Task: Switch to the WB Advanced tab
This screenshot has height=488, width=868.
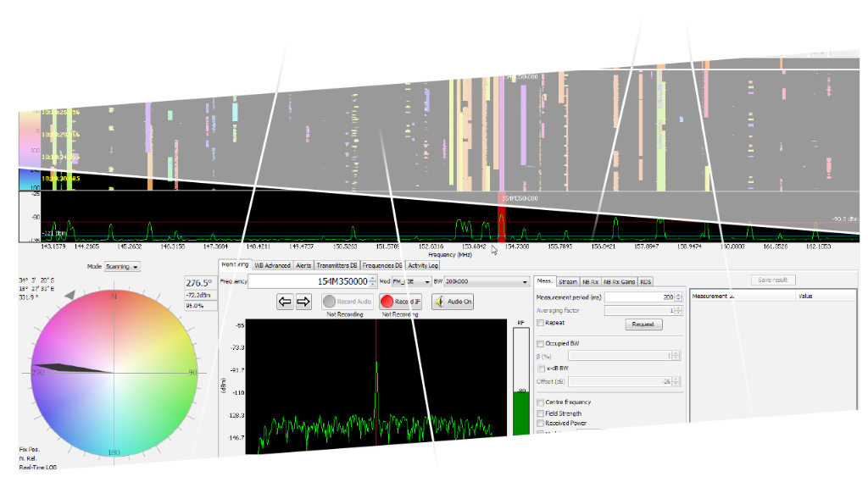Action: [272, 265]
